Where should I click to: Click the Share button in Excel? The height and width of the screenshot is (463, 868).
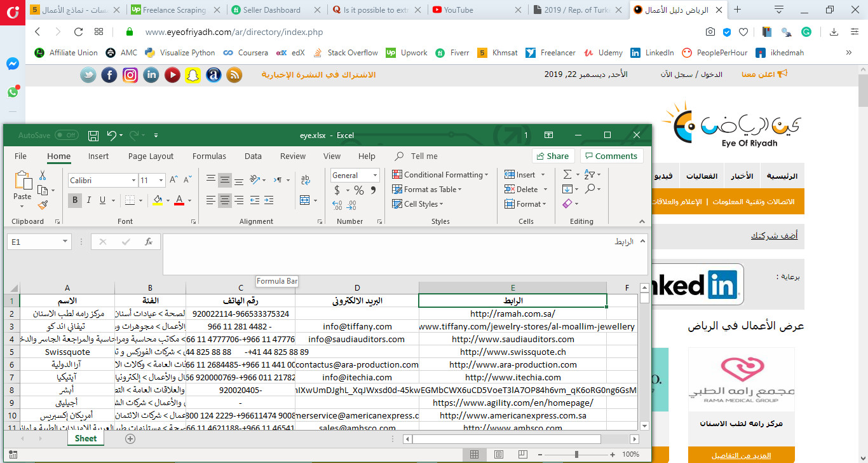[x=552, y=156]
